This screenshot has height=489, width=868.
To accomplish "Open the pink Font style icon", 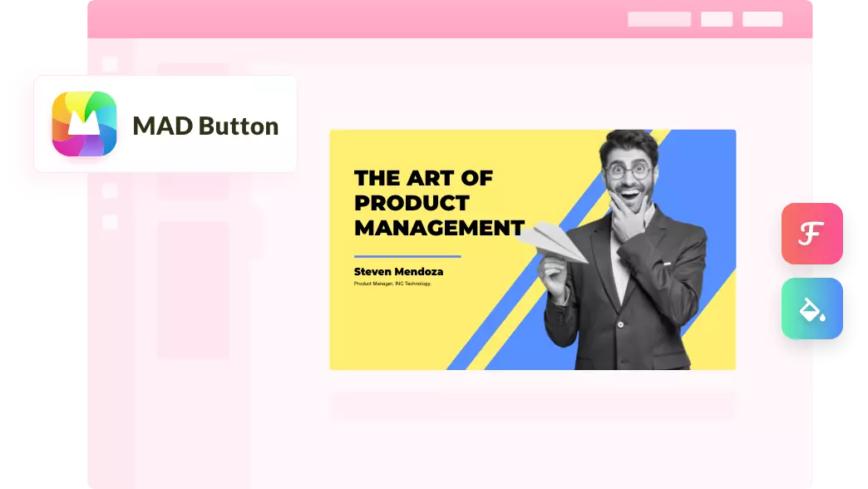I will click(811, 234).
